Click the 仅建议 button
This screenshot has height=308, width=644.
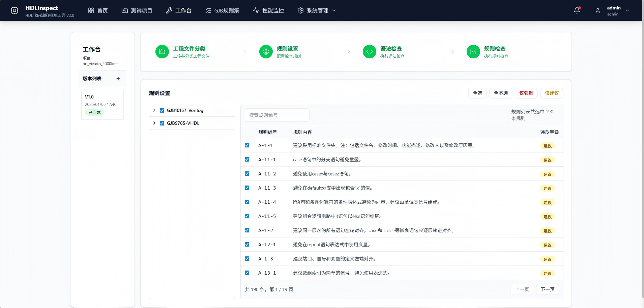tap(552, 93)
